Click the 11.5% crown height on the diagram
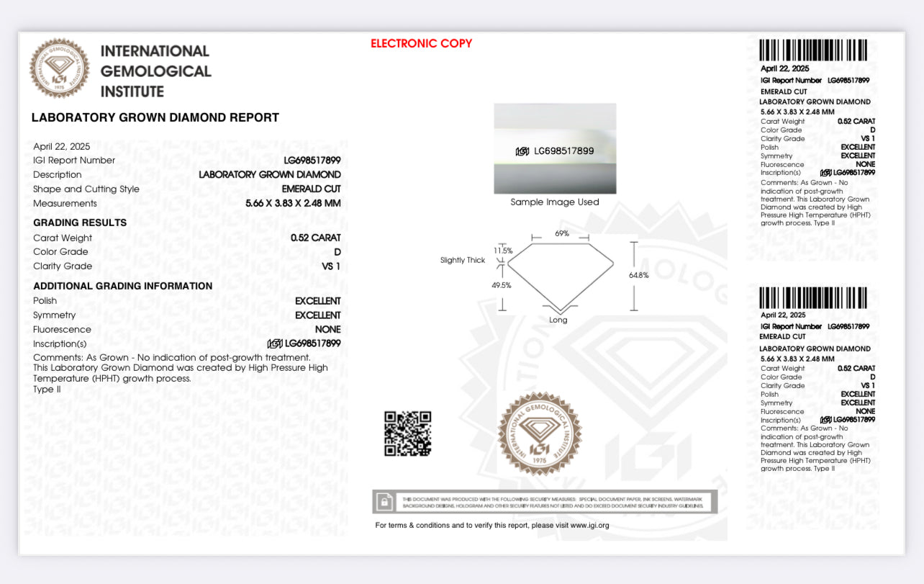This screenshot has height=584, width=924. click(503, 251)
